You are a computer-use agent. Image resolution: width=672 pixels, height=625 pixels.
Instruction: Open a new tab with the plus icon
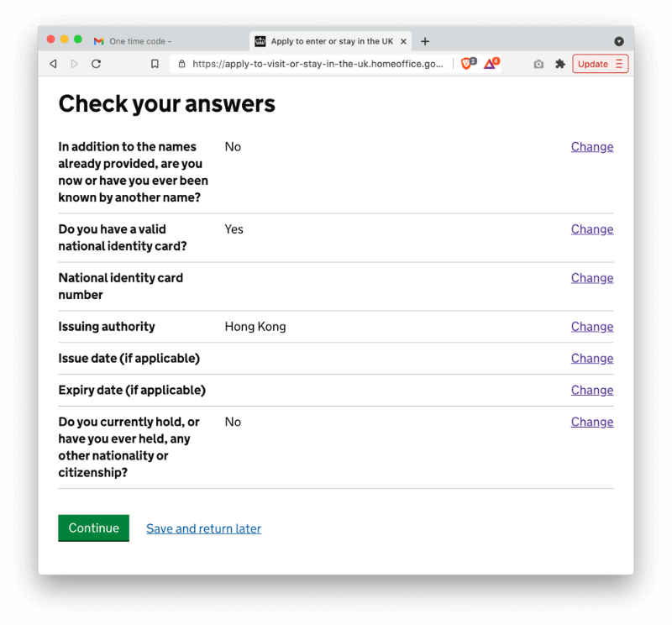(425, 41)
